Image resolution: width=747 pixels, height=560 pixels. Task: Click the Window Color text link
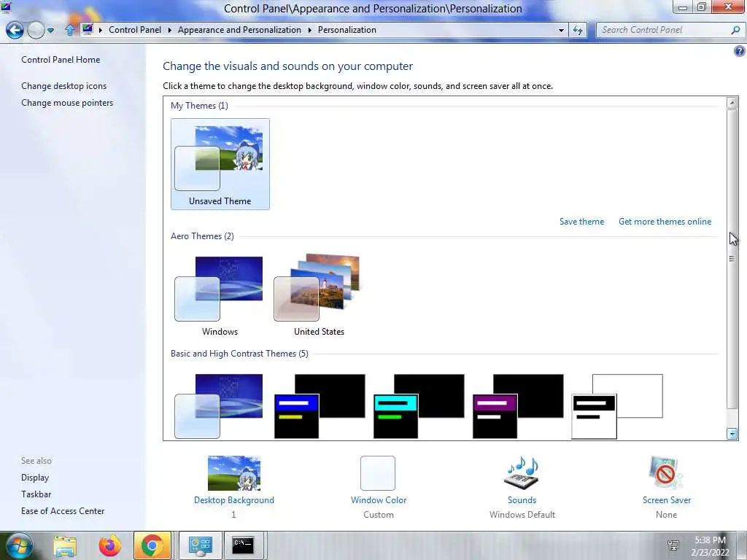tap(379, 500)
